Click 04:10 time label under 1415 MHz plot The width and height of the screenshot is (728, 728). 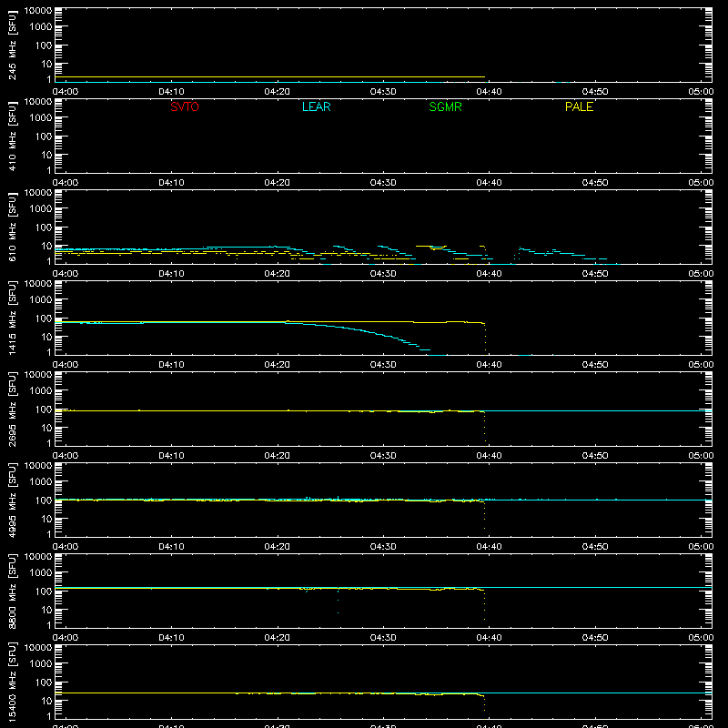[171, 365]
